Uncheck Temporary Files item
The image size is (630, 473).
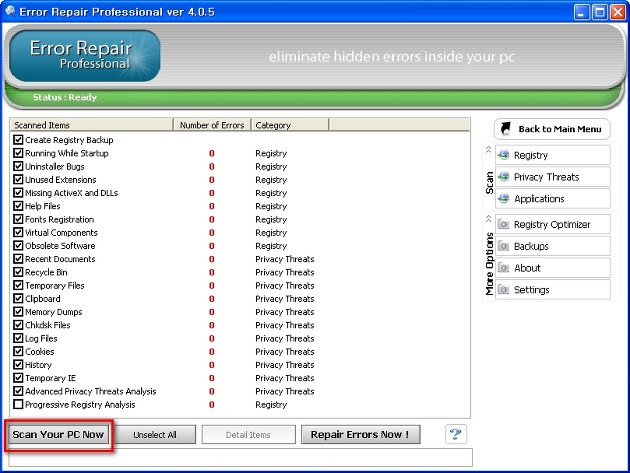click(18, 285)
